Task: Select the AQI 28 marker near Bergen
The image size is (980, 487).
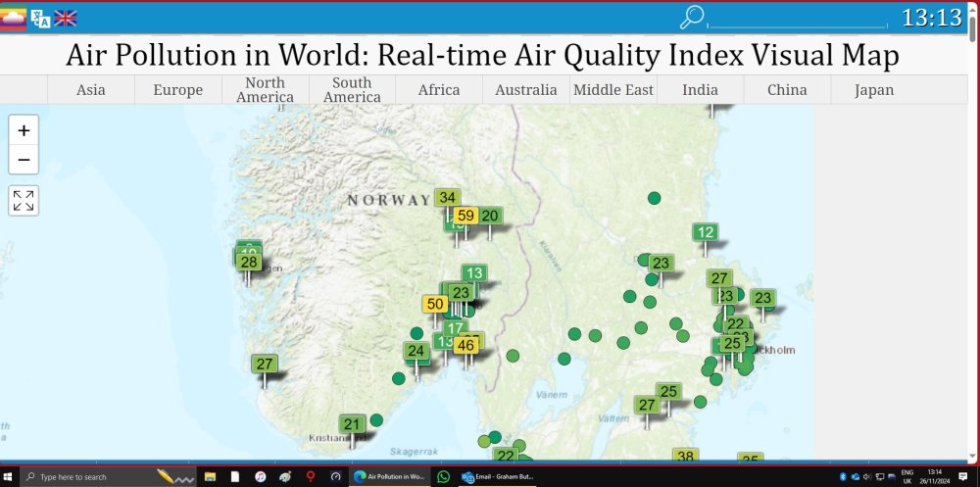Action: 249,262
